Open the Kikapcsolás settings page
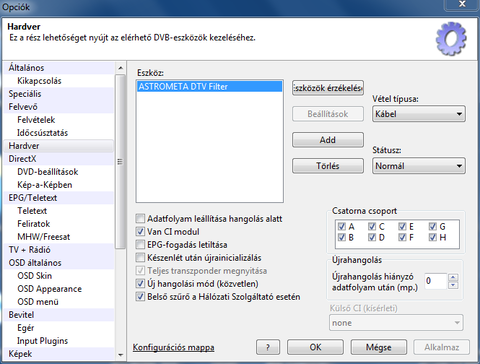Screen dimensions: 480x364 tap(58, 81)
